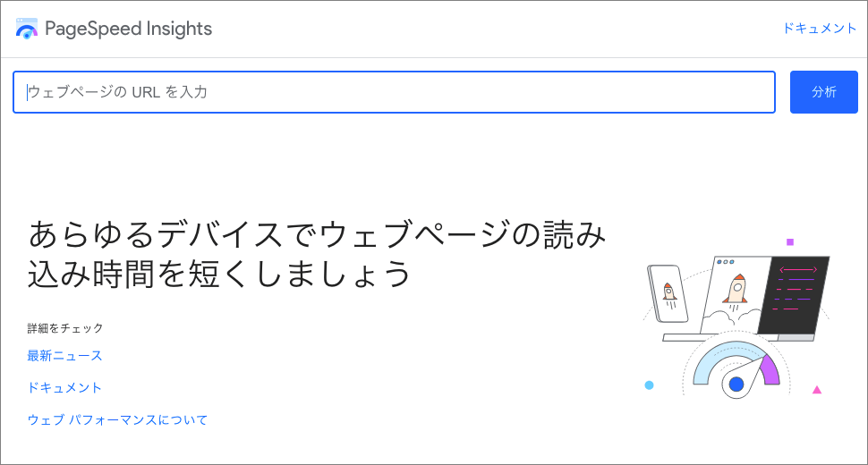This screenshot has width=868, height=465.
Task: Click the purple square decoration
Action: point(790,241)
